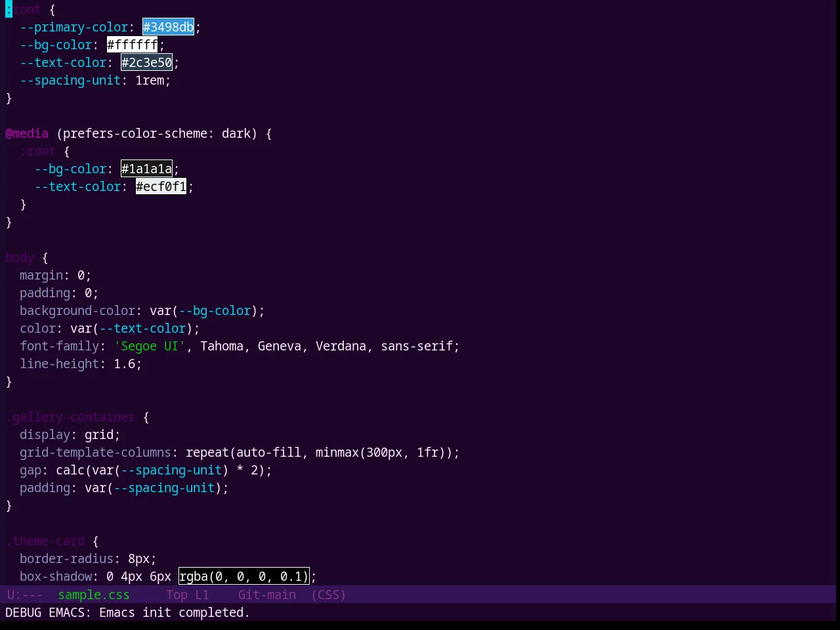Click the .gallery-container selector
This screenshot has width=840, height=630.
tap(70, 417)
